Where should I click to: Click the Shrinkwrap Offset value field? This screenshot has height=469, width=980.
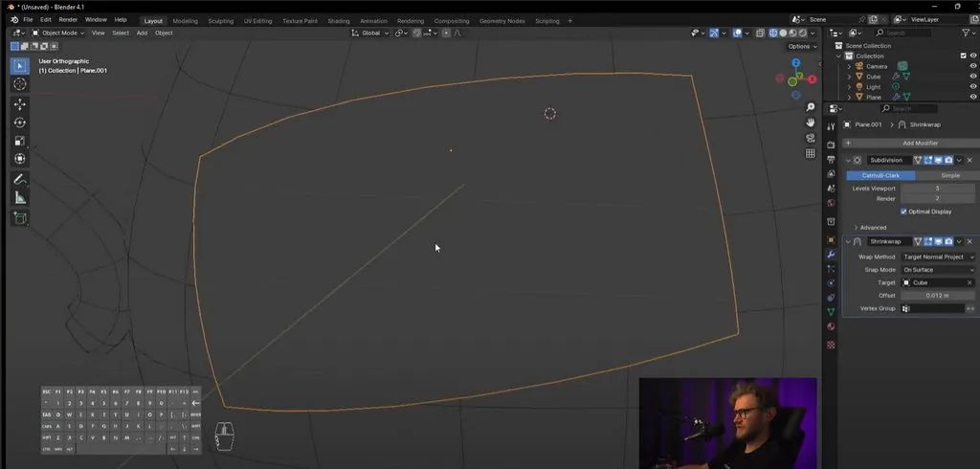coord(938,296)
